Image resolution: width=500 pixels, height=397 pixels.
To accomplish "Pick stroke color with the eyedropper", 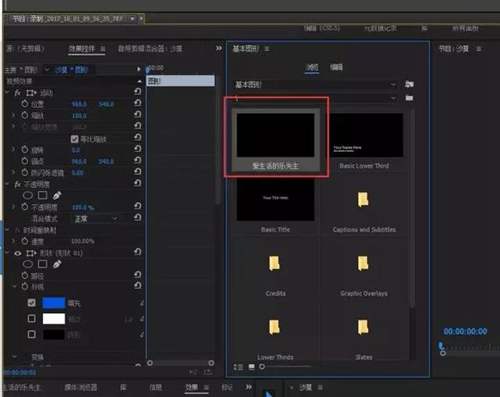I will 142,319.
